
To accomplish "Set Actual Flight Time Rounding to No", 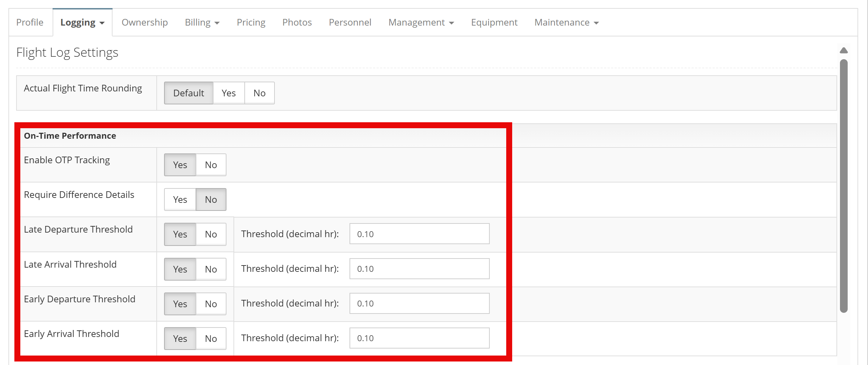I will [259, 93].
